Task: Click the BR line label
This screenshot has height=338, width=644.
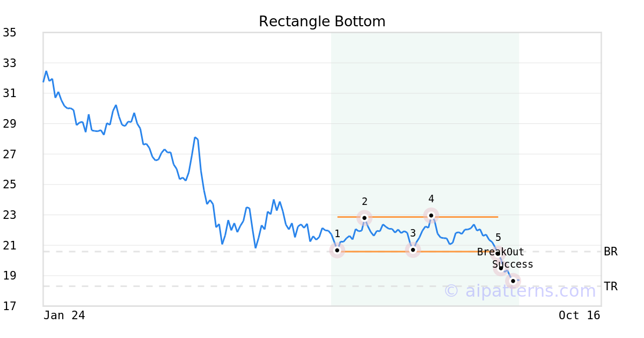Action: pos(611,252)
